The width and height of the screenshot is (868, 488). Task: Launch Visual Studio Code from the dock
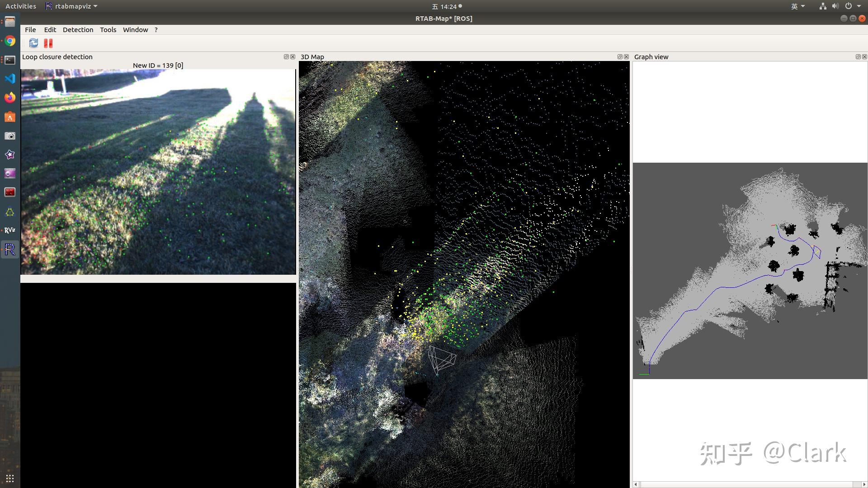(10, 79)
